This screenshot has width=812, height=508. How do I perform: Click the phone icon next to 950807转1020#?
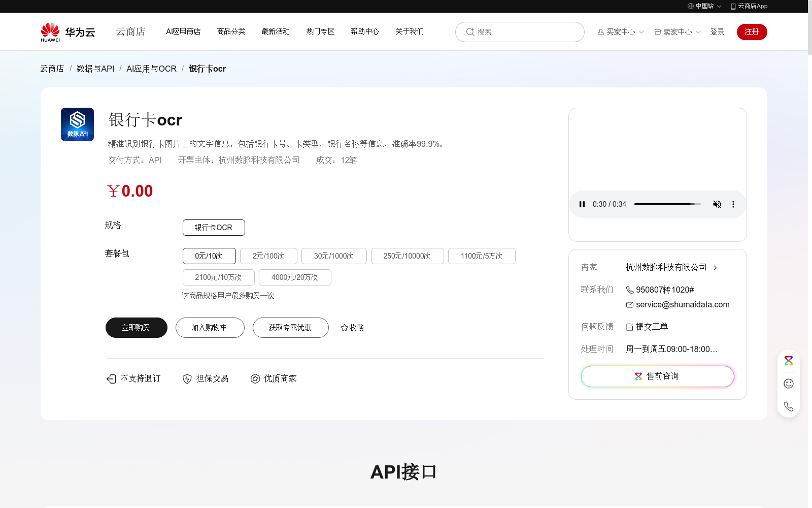[x=630, y=290]
